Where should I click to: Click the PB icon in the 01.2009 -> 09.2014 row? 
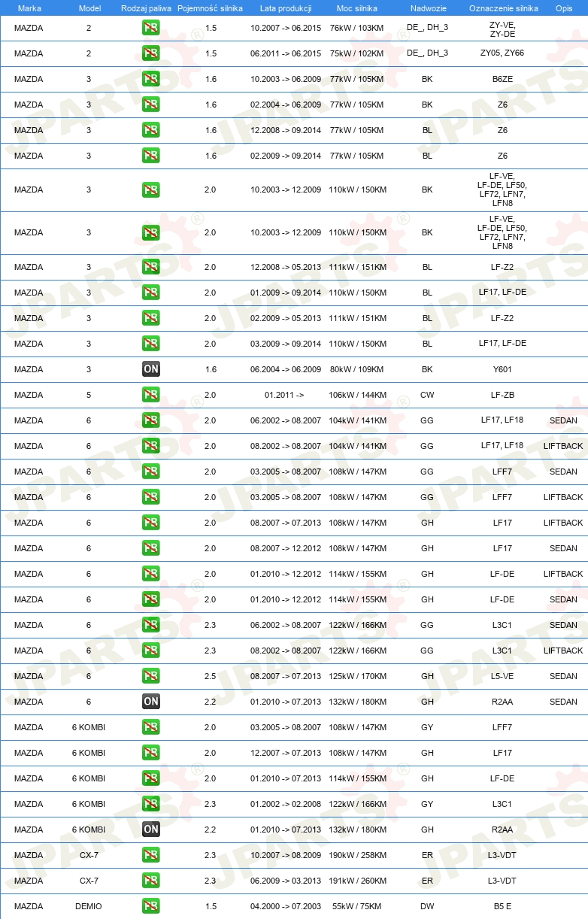pos(151,293)
